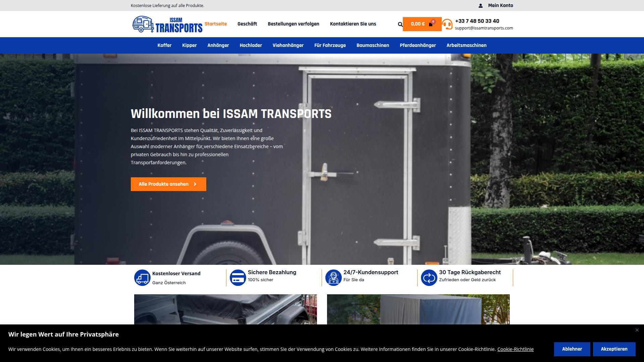Click the headset support icon
644x362 pixels.
[x=446, y=24]
